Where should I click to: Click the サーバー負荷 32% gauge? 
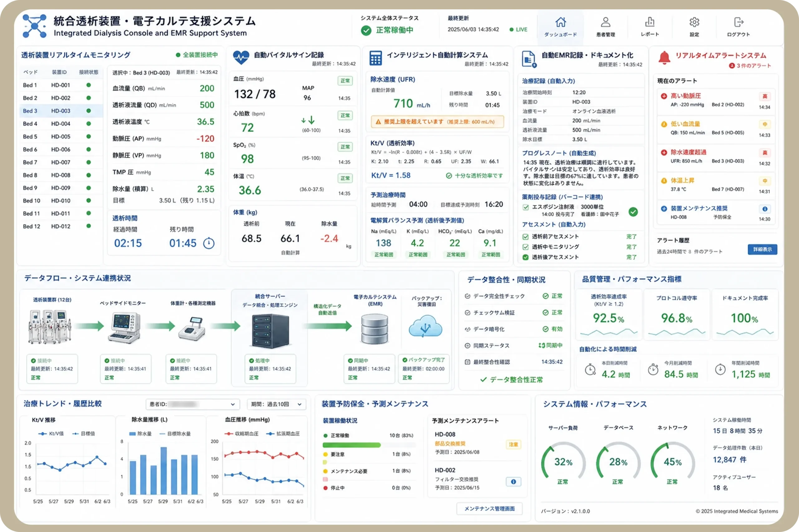pyautogui.click(x=563, y=462)
